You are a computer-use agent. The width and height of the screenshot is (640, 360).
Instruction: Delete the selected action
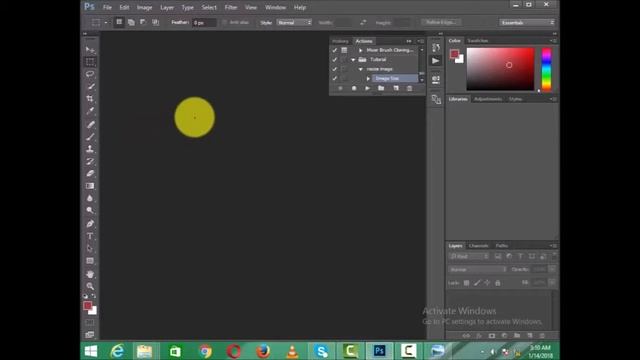[409, 88]
